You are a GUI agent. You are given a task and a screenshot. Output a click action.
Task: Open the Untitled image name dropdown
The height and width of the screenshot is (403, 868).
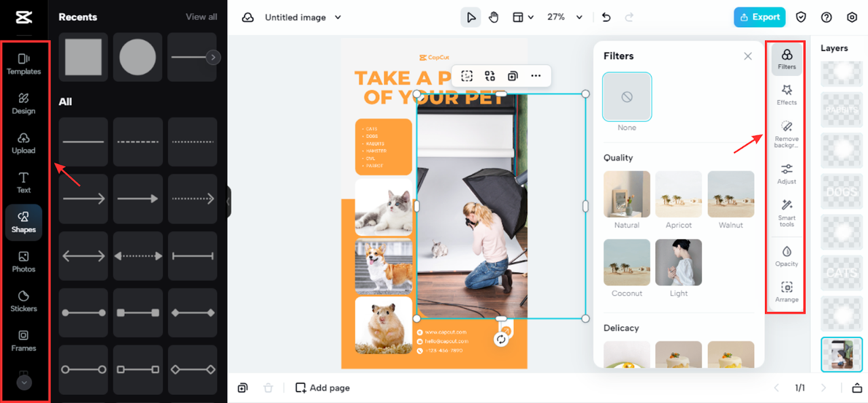(x=303, y=18)
